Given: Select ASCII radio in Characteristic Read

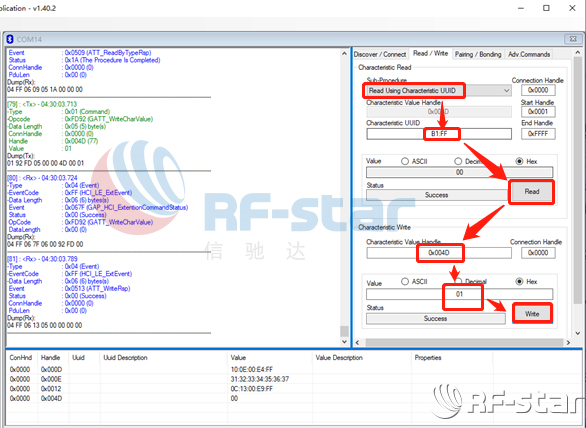Looking at the screenshot, I should pyautogui.click(x=405, y=161).
